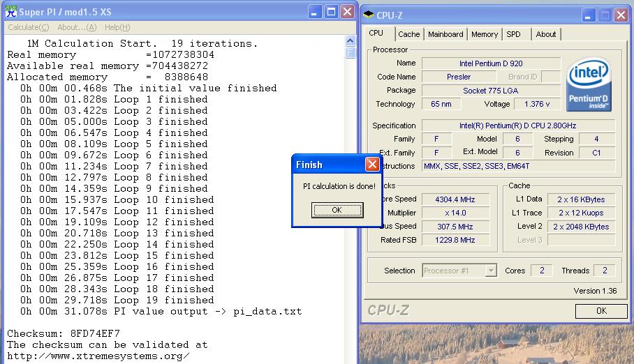The width and height of the screenshot is (634, 364).
Task: Click the Rated FSB value '1229.8 MHz'
Action: click(455, 240)
